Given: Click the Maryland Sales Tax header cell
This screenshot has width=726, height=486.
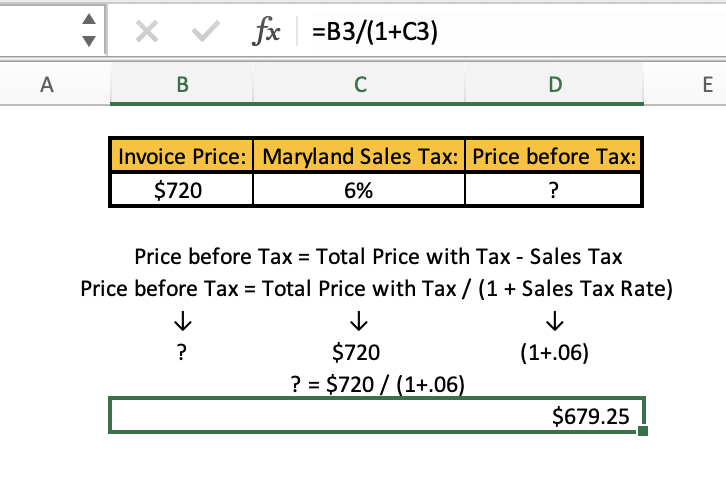Looking at the screenshot, I should click(359, 157).
